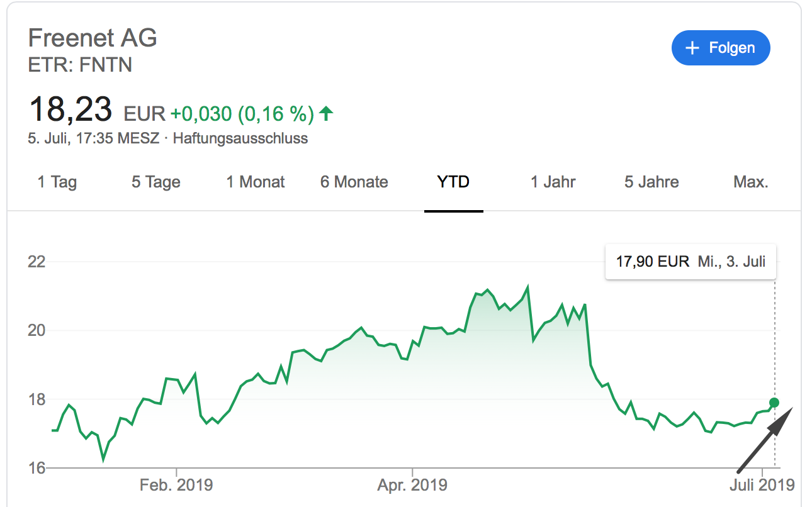
Task: Click the 17,90 EUR chart tooltip
Action: pos(691,262)
